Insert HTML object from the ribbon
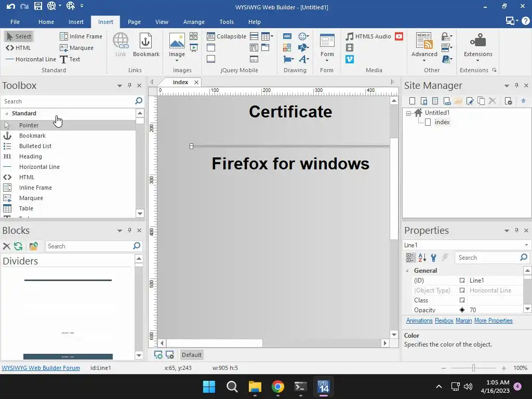This screenshot has height=399, width=532. [x=18, y=48]
